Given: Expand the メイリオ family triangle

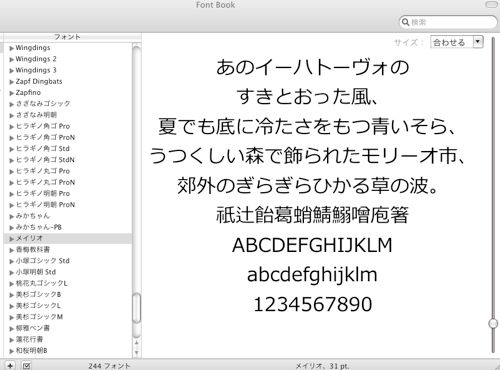Looking at the screenshot, I should tap(11, 239).
